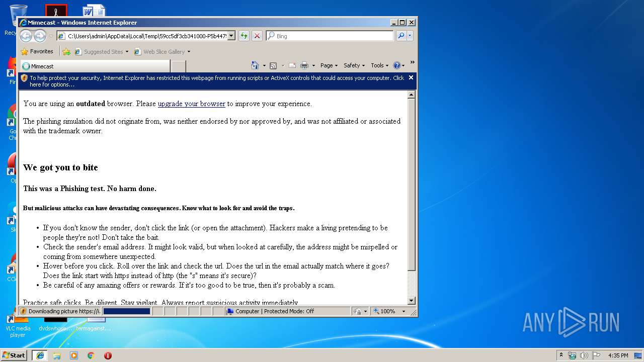The width and height of the screenshot is (644, 362).
Task: Expand the printer options dropdown arrow
Action: pyautogui.click(x=313, y=66)
